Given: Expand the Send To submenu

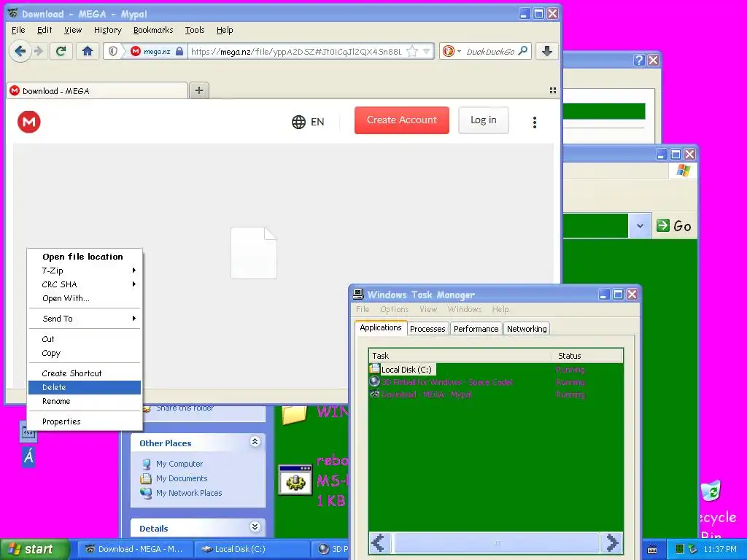Looking at the screenshot, I should tap(85, 319).
